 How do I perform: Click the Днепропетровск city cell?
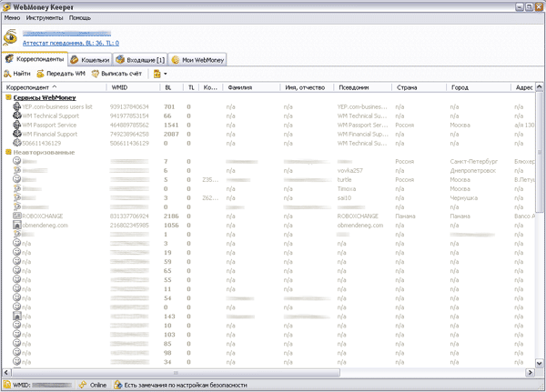[x=473, y=171]
